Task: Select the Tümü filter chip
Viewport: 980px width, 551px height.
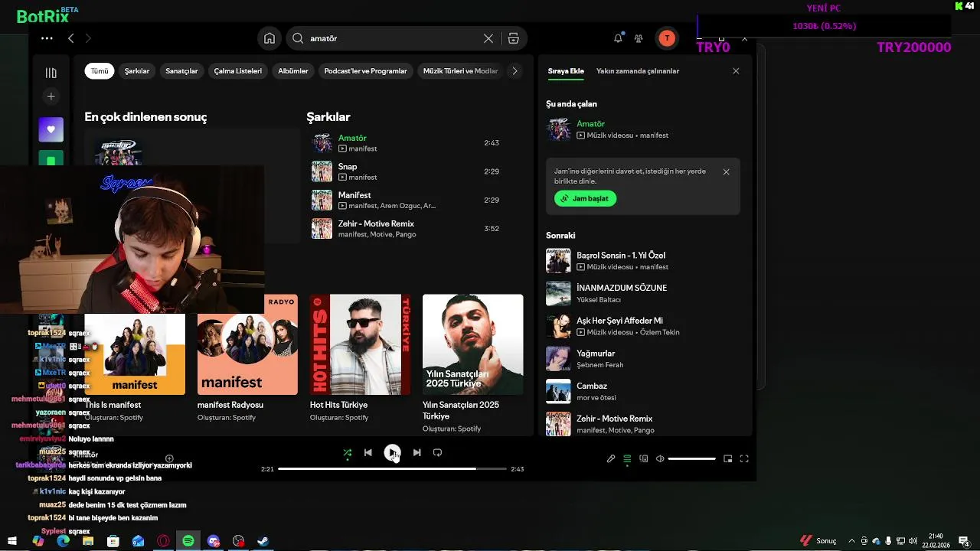Action: tap(100, 71)
